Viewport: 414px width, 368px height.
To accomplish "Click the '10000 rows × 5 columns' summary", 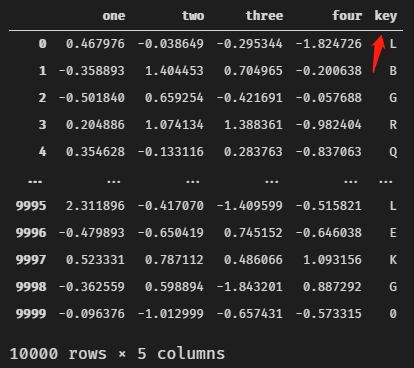I will click(x=117, y=354).
